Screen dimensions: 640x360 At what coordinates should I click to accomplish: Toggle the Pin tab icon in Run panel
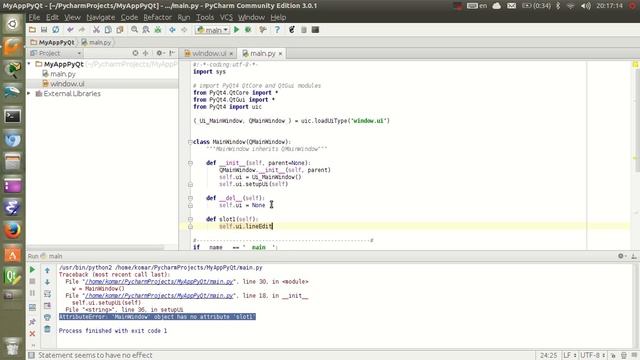pos(32,322)
